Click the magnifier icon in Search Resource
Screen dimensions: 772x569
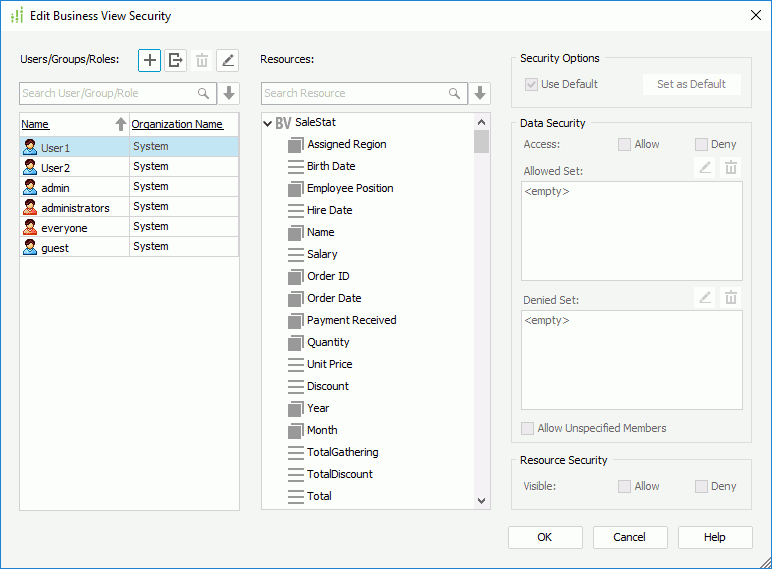point(455,93)
